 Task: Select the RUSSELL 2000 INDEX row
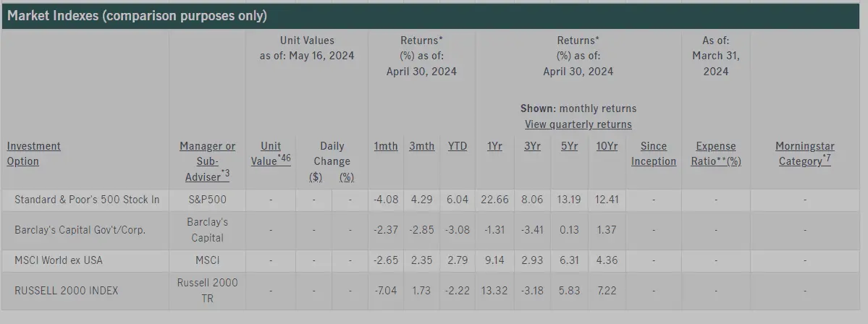pyautogui.click(x=66, y=291)
